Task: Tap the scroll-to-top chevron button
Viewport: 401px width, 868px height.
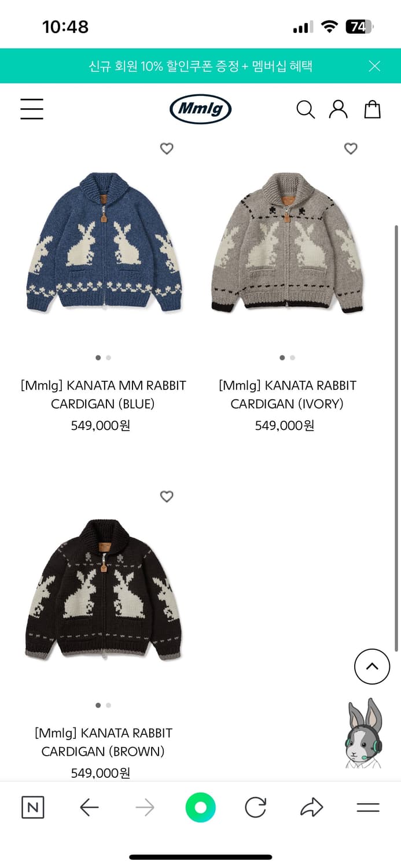Action: click(372, 667)
